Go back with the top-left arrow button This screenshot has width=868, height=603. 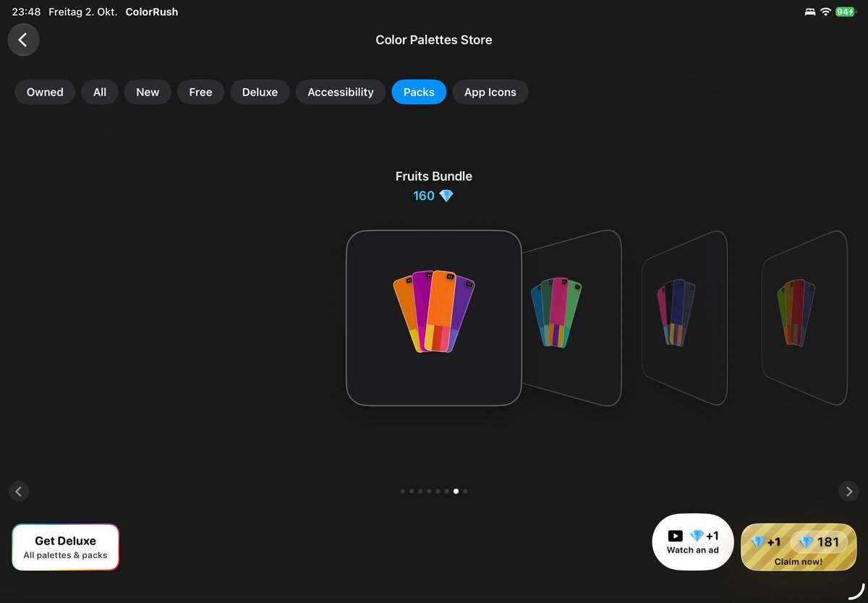coord(23,40)
